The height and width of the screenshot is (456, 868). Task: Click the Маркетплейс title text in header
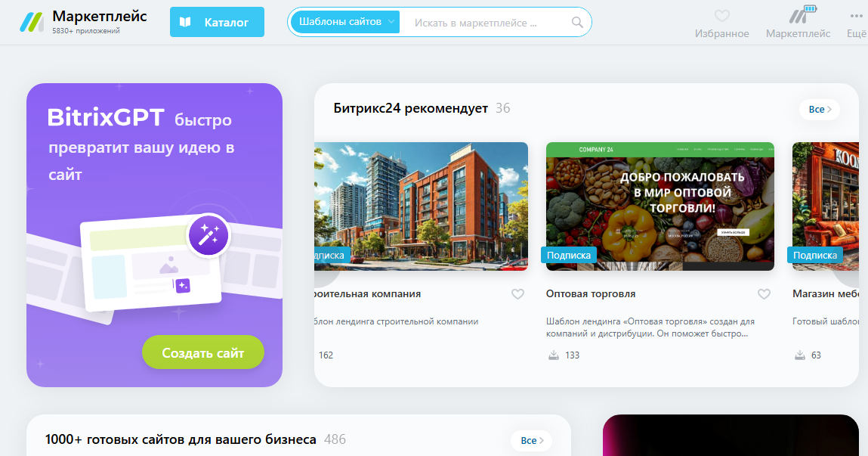click(100, 16)
